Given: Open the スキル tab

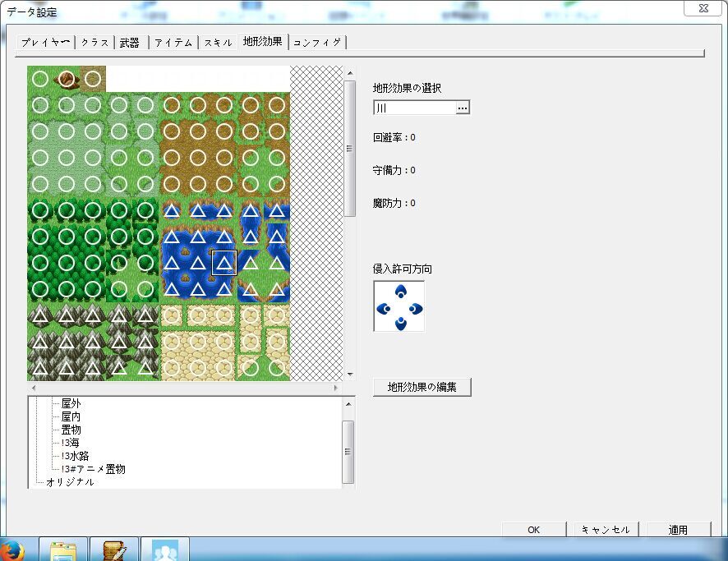Looking at the screenshot, I should pos(219,42).
